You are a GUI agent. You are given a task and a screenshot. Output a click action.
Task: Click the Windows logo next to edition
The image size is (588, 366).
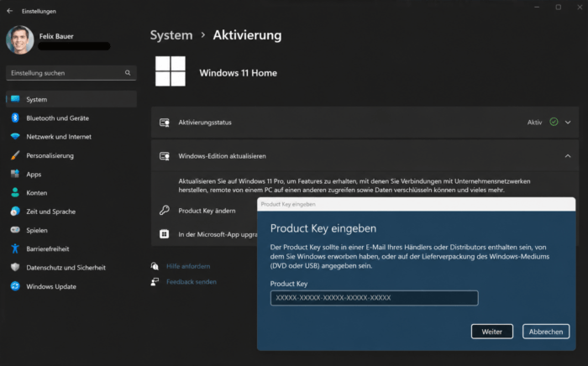171,71
